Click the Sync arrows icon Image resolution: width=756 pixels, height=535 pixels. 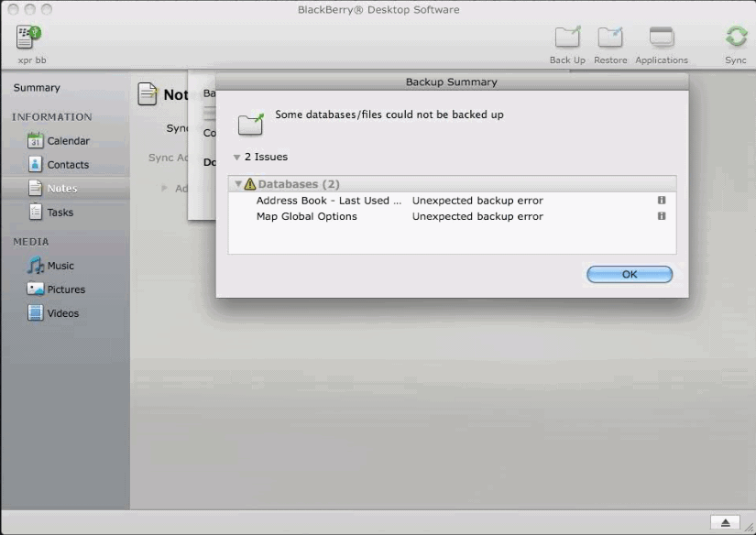[x=736, y=37]
